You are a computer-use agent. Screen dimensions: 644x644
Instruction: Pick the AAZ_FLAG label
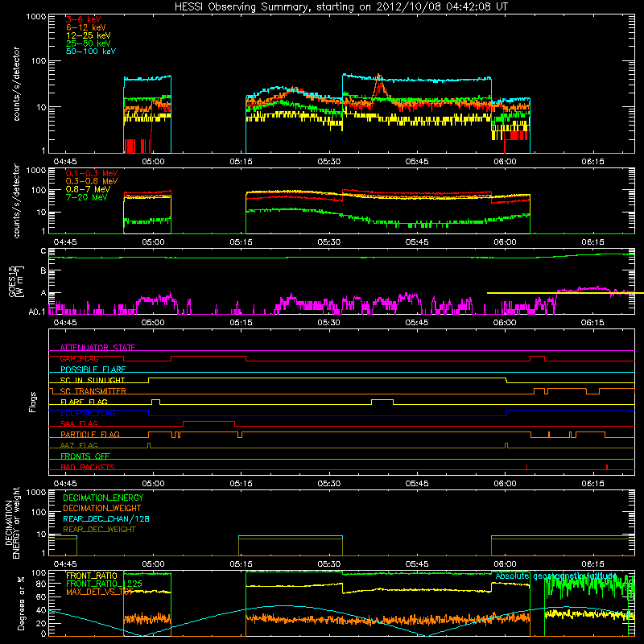(79, 445)
